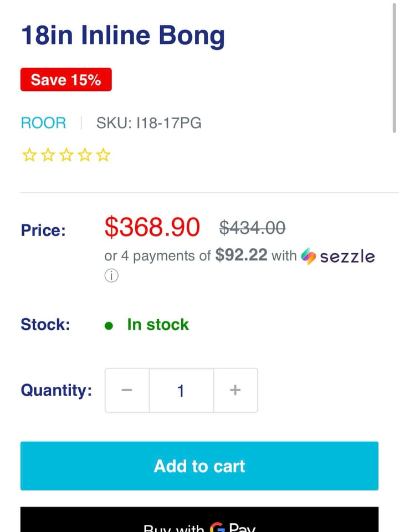Focus the quantity number field
The height and width of the screenshot is (532, 399).
click(181, 391)
